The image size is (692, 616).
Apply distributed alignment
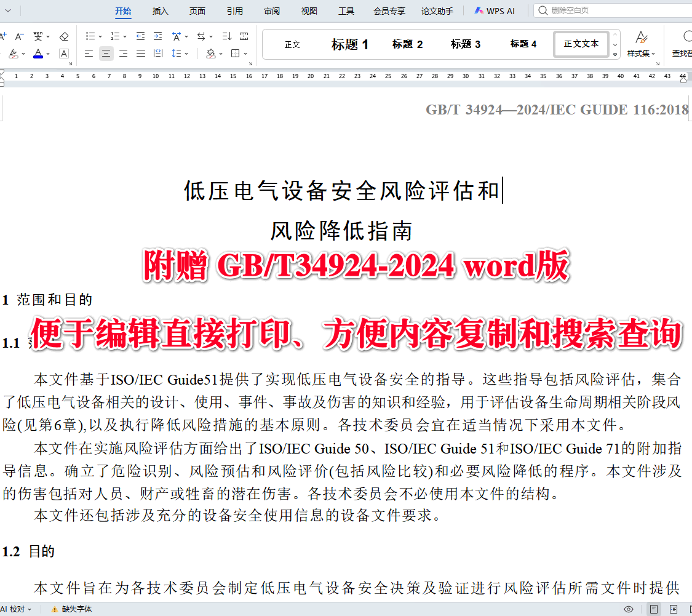coord(157,54)
